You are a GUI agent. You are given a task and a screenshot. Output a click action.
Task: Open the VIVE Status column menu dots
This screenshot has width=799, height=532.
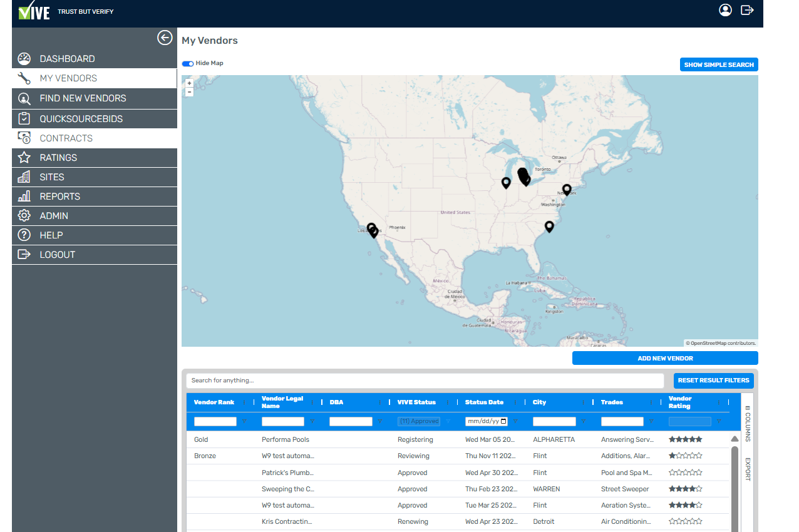(448, 402)
